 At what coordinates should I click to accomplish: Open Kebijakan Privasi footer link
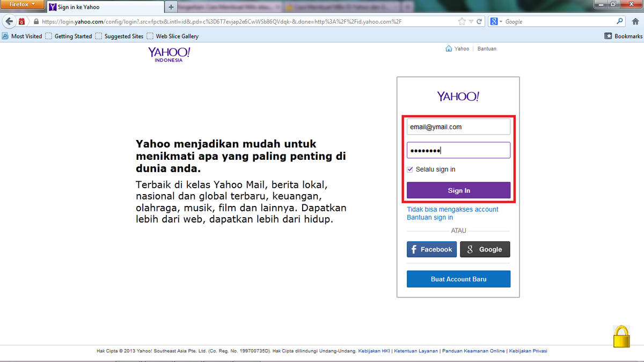pyautogui.click(x=528, y=351)
